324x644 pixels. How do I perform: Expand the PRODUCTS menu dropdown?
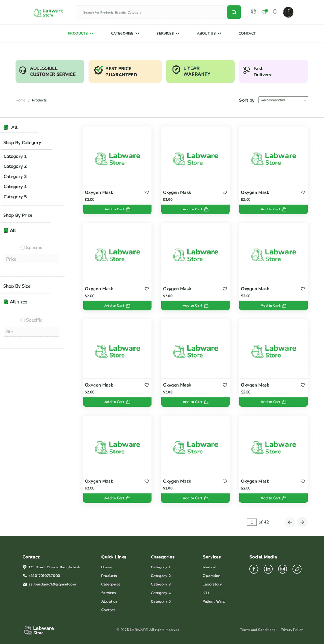80,34
